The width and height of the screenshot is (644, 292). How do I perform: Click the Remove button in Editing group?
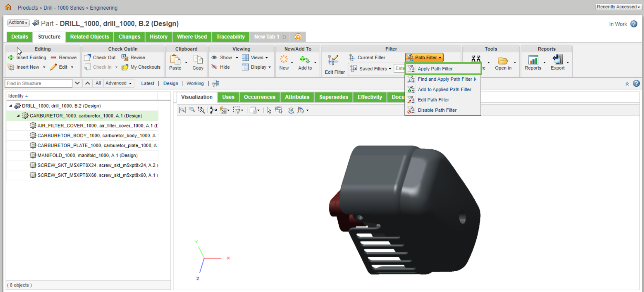pyautogui.click(x=64, y=58)
